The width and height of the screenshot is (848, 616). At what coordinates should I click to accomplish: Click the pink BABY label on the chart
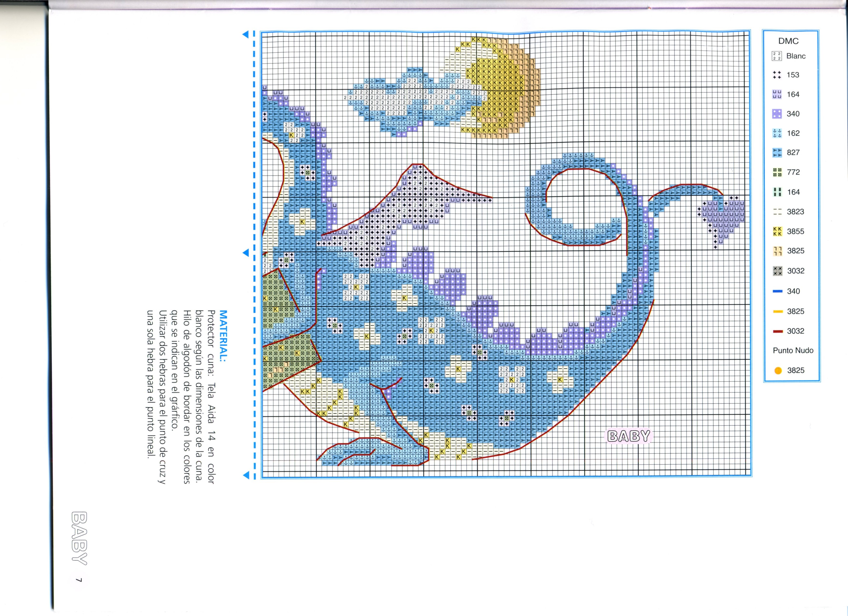pyautogui.click(x=629, y=436)
